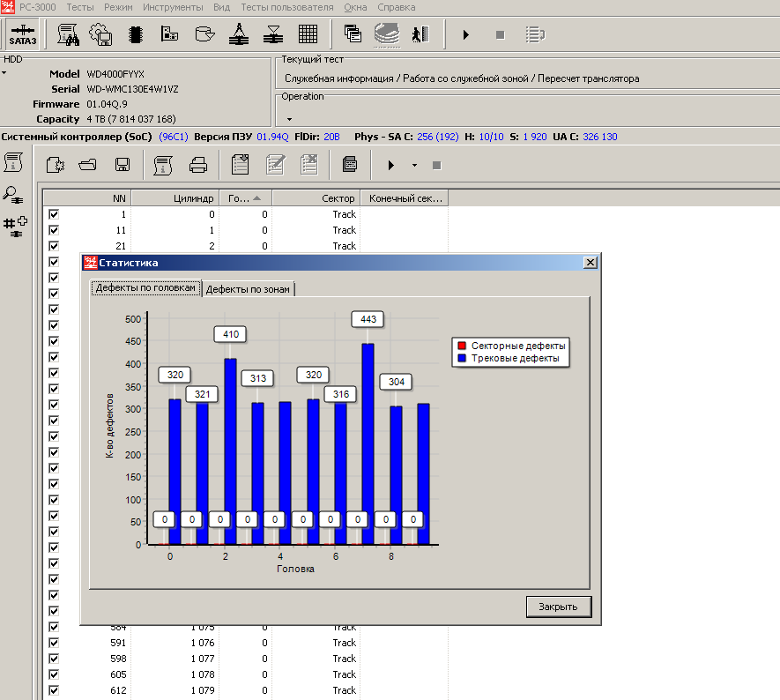
Task: Click the play button in top toolbar
Action: (x=465, y=35)
